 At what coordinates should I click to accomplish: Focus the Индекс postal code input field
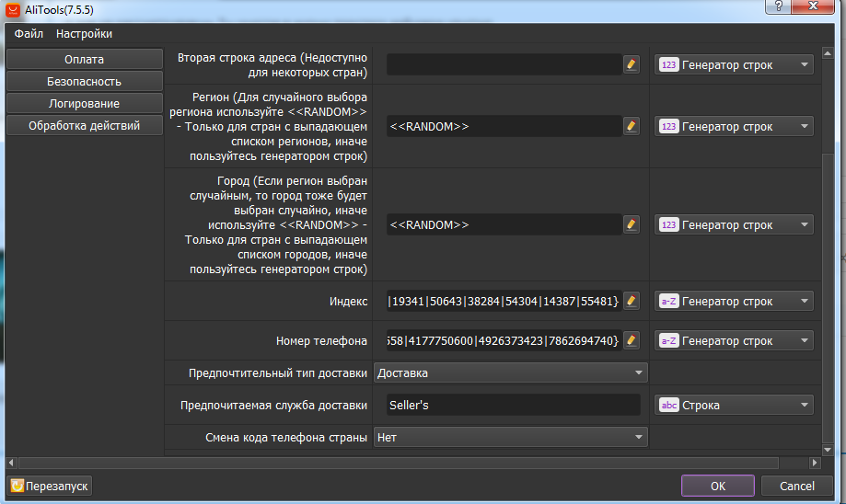pos(504,302)
